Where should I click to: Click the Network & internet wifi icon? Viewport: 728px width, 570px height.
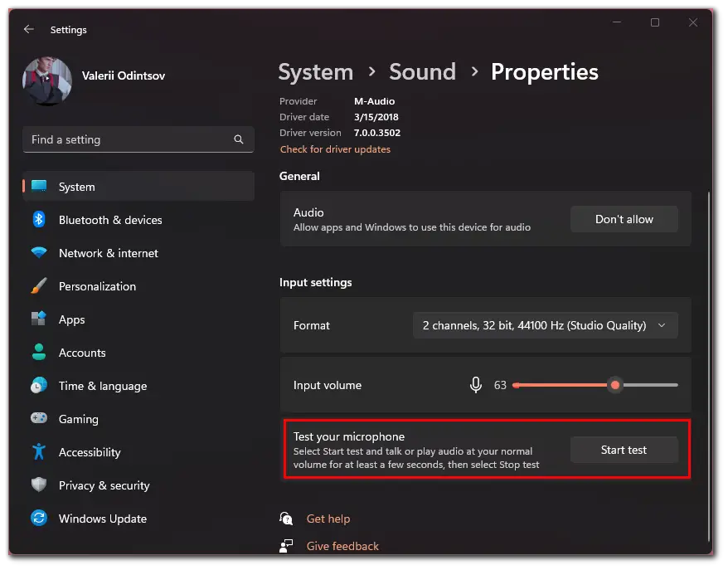(x=39, y=253)
